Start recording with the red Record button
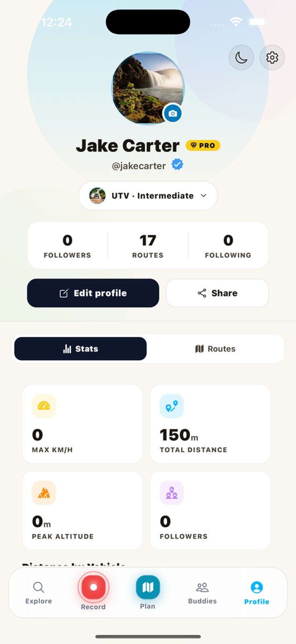This screenshot has width=296, height=644. coord(93,587)
